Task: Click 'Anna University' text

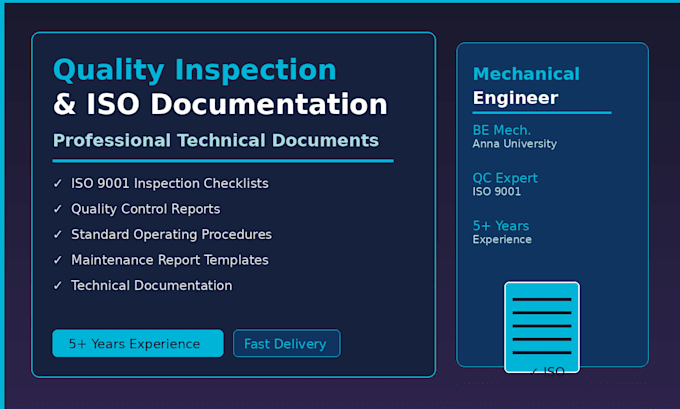Action: [515, 144]
